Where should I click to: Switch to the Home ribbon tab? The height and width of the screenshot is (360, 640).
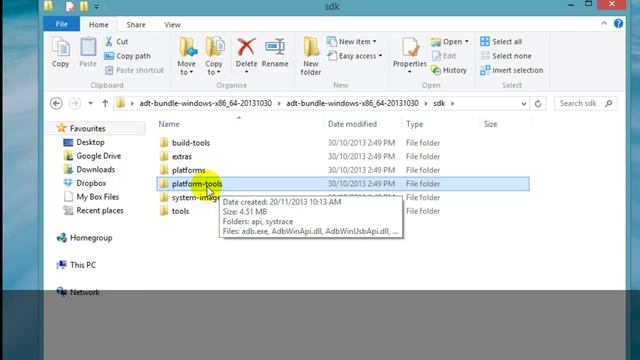(x=99, y=24)
